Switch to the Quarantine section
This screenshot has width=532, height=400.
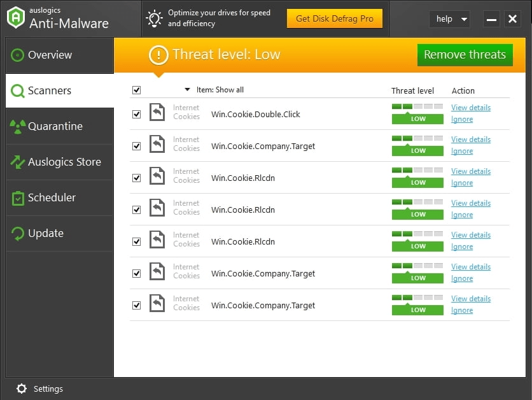click(x=57, y=126)
